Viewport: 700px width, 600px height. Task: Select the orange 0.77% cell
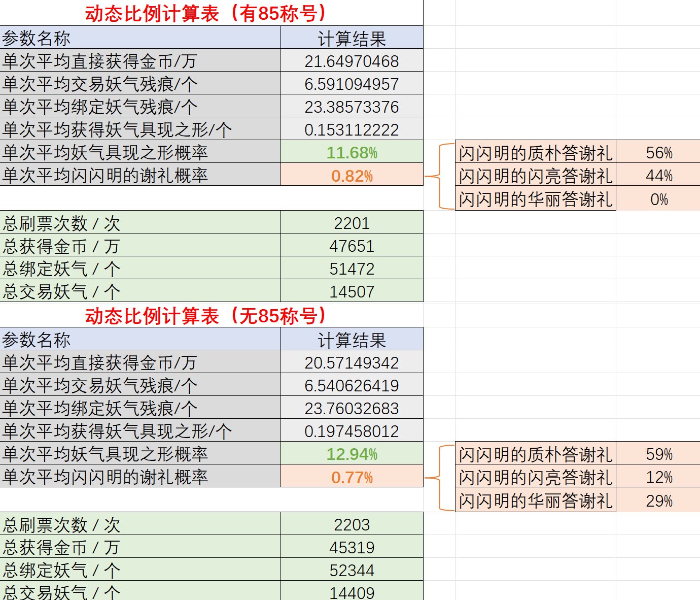(x=352, y=478)
